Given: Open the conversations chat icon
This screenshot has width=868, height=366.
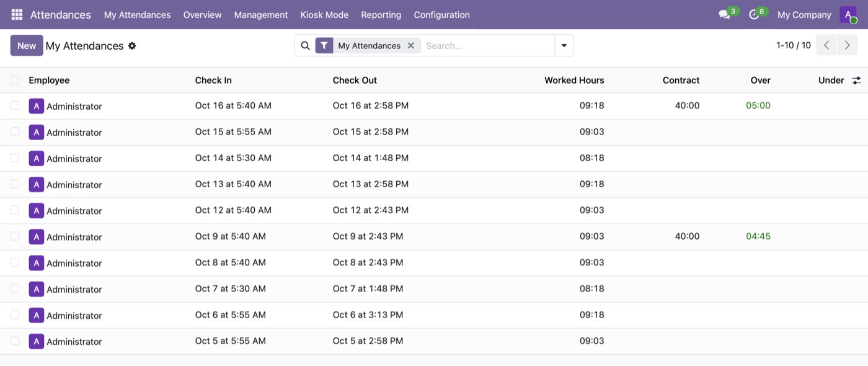Looking at the screenshot, I should point(724,14).
